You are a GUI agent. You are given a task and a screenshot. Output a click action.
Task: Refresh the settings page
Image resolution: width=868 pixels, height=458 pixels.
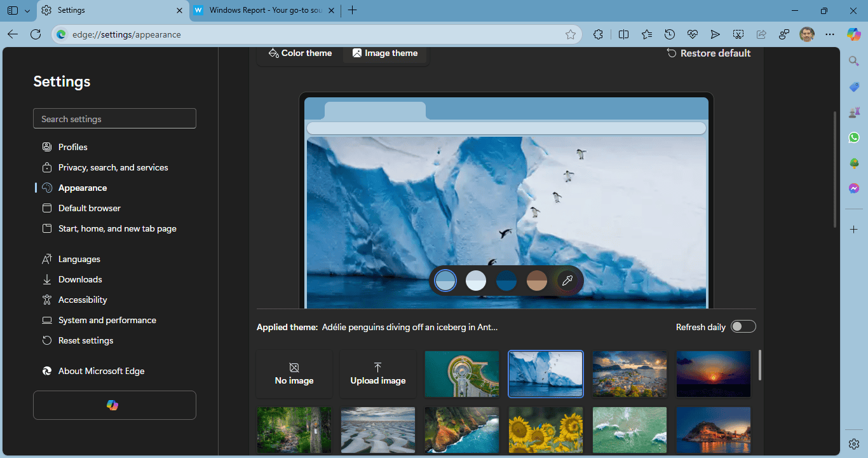point(36,34)
